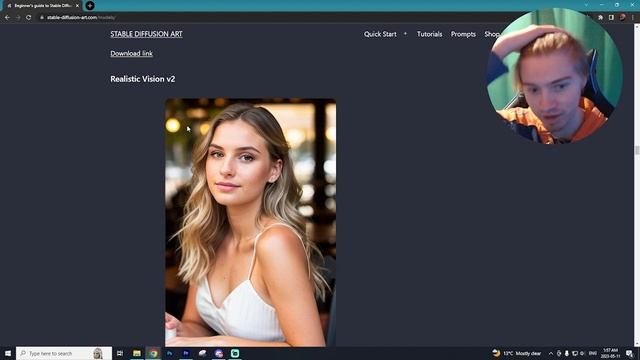Click the ENG language indicator
640x360 pixels.
pos(593,353)
